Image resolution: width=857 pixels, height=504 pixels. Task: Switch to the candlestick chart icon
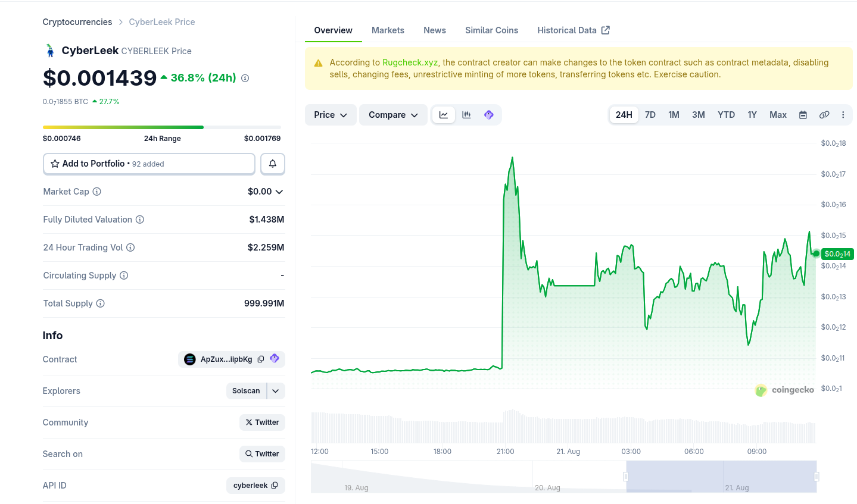tap(466, 115)
